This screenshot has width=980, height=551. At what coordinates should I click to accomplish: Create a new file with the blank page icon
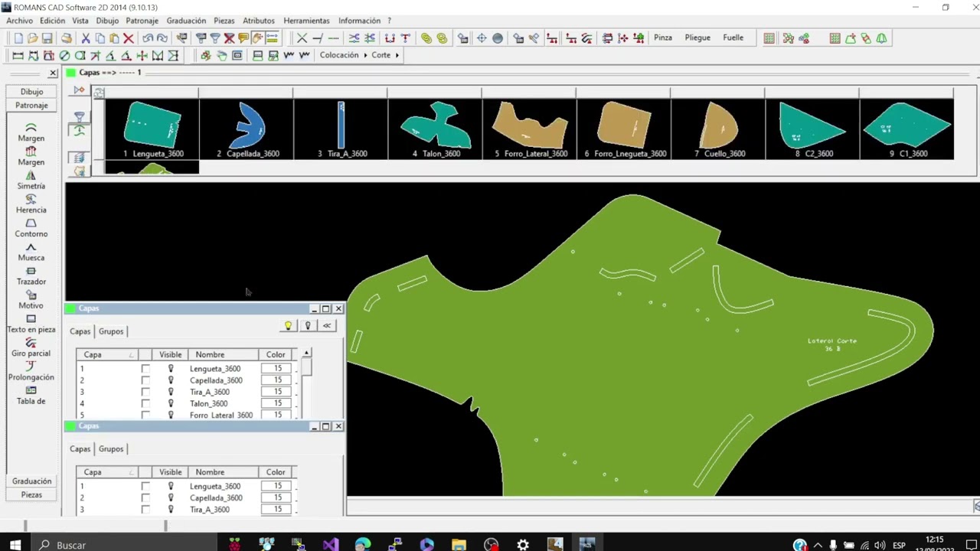(18, 38)
